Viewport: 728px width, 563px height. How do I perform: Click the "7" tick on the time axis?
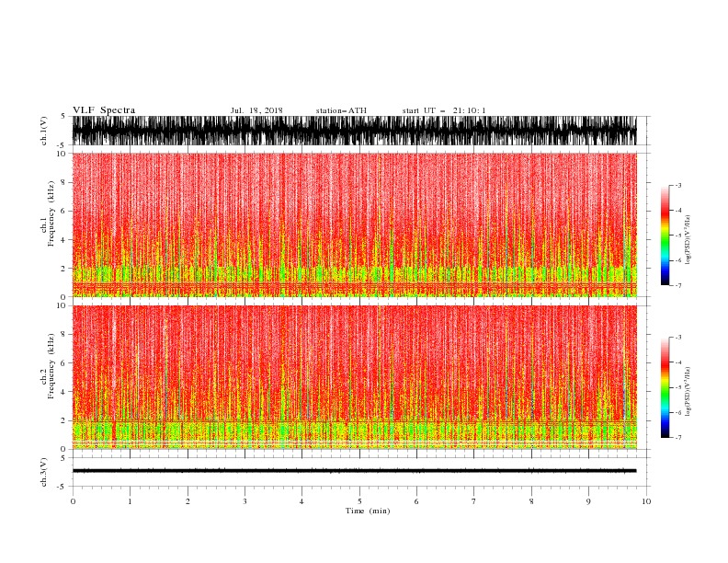[474, 501]
